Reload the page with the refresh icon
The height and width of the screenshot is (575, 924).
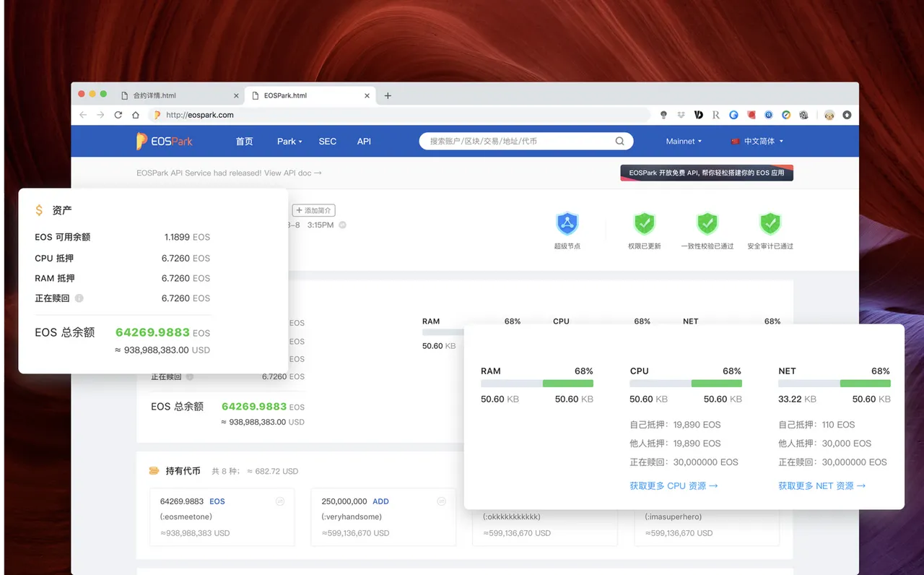point(118,115)
